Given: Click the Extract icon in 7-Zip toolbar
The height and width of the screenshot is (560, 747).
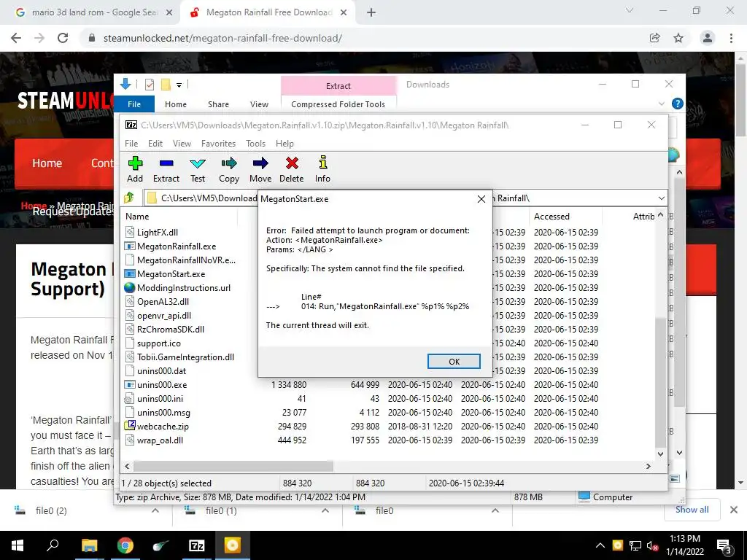Looking at the screenshot, I should pyautogui.click(x=166, y=163).
